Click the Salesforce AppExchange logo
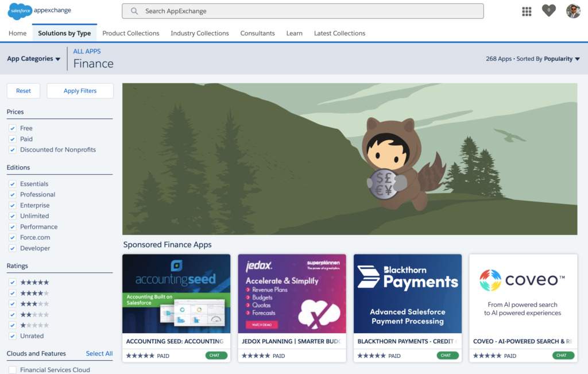The width and height of the screenshot is (588, 374). coord(40,11)
